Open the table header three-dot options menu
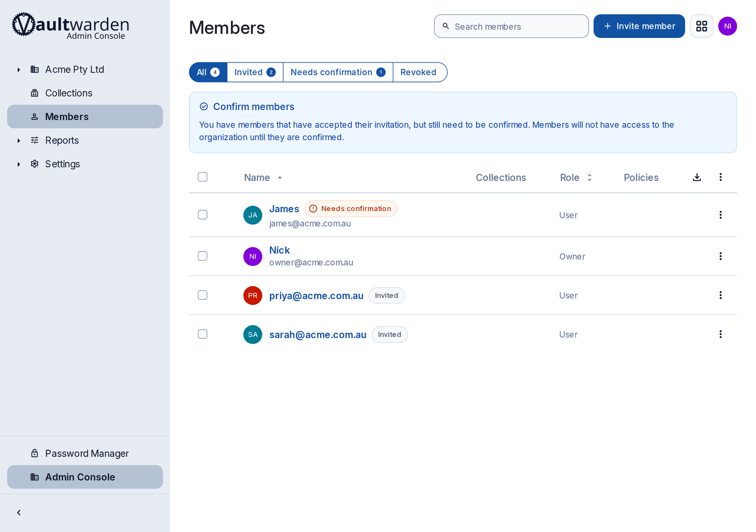The width and height of the screenshot is (756, 532). [720, 178]
